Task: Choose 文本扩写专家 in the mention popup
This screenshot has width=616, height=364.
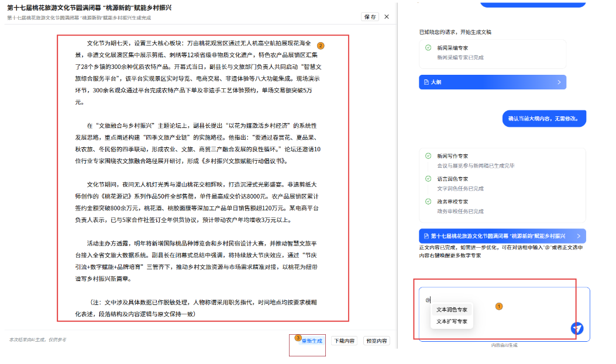Action: tap(452, 321)
